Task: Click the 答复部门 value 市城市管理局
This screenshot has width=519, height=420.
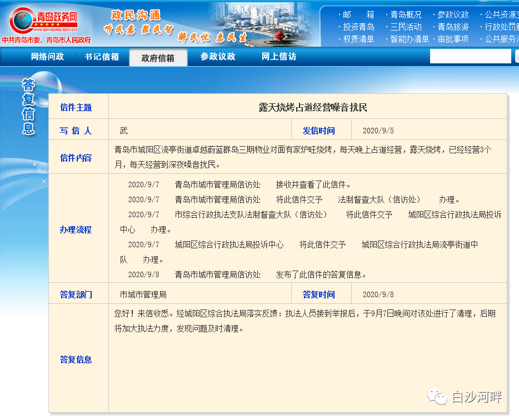Action: 143,294
